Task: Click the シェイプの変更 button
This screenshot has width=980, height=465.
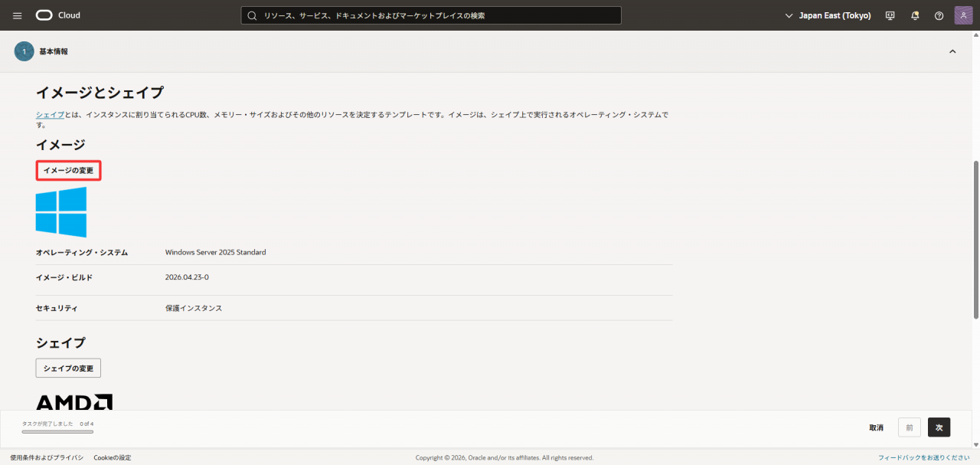Action: (x=68, y=368)
